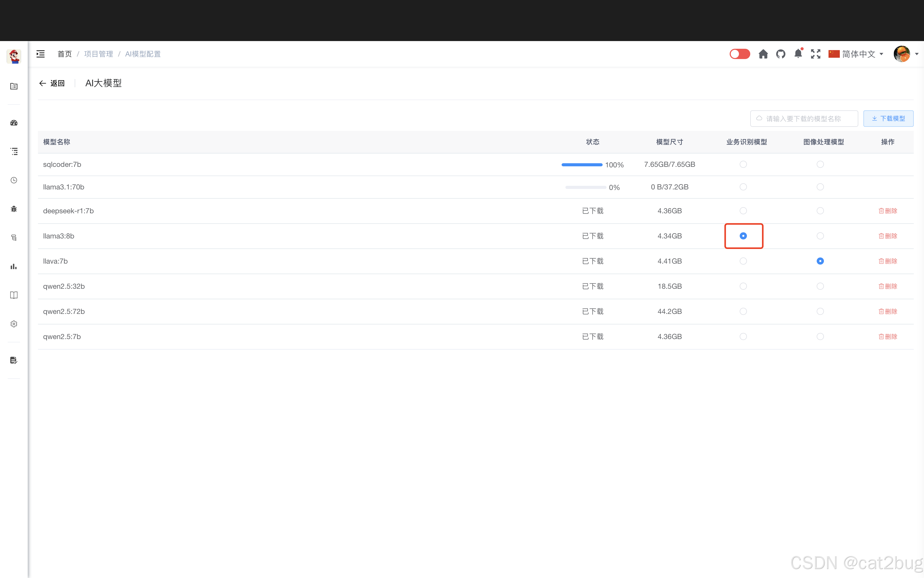This screenshot has height=578, width=924.
Task: Click the 项目管理 breadcrumb item
Action: 98,54
